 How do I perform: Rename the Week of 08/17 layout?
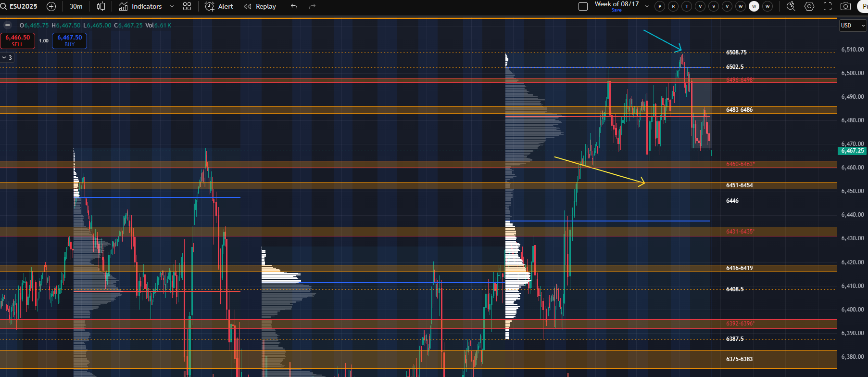point(616,4)
